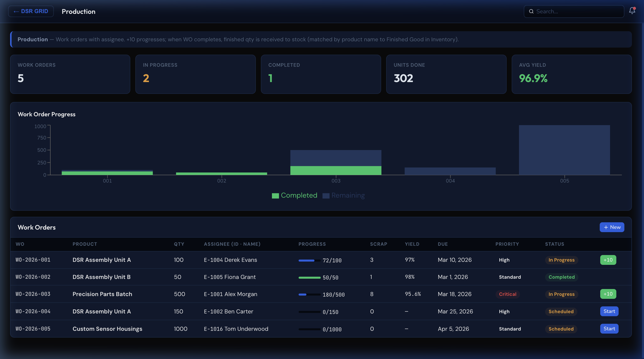644x359 pixels.
Task: Toggle the Completed legend green swatch
Action: [x=275, y=196]
